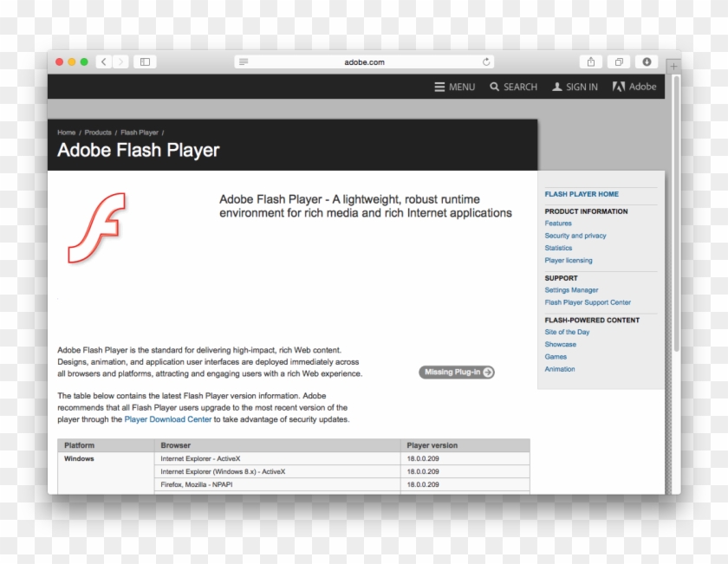728x564 pixels.
Task: Open the Player Download Center link
Action: (x=167, y=419)
